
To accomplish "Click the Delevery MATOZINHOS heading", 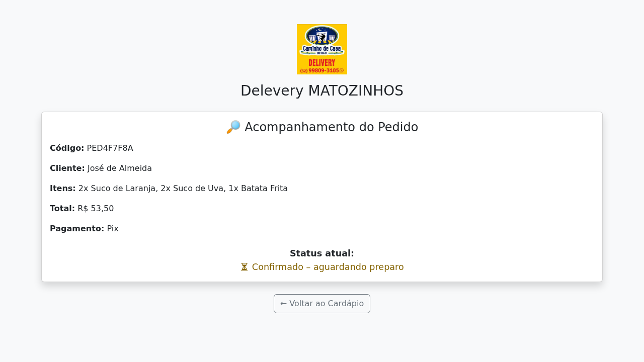I will tap(322, 90).
